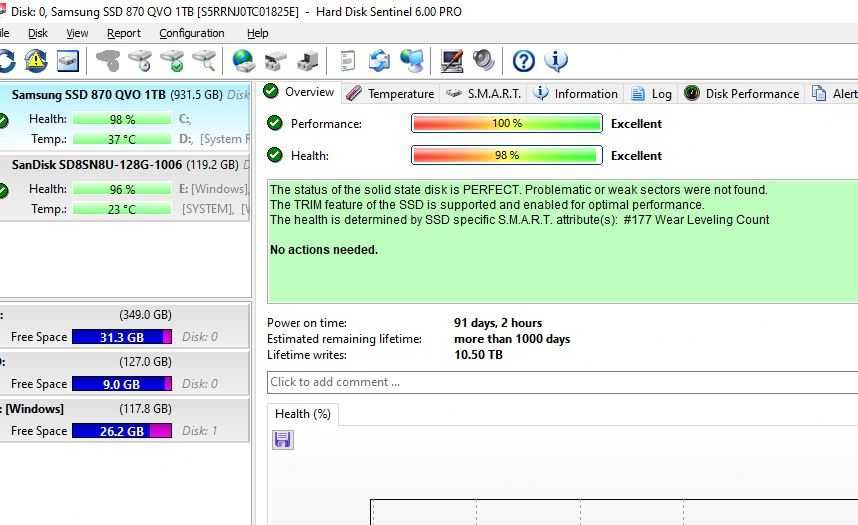This screenshot has height=525, width=858.
Task: Click the 9.0 GB free space bar
Action: [x=121, y=384]
